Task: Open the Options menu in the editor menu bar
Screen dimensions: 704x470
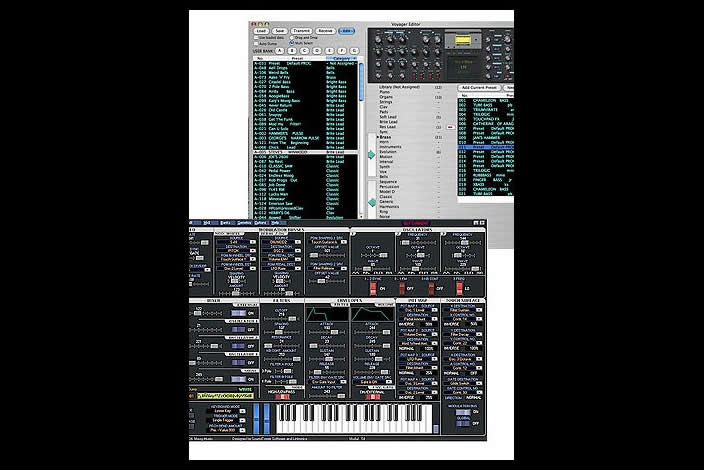Action: click(x=260, y=223)
